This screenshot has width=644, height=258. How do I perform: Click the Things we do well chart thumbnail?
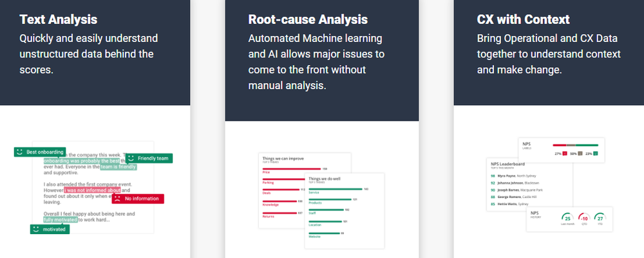pos(344,211)
